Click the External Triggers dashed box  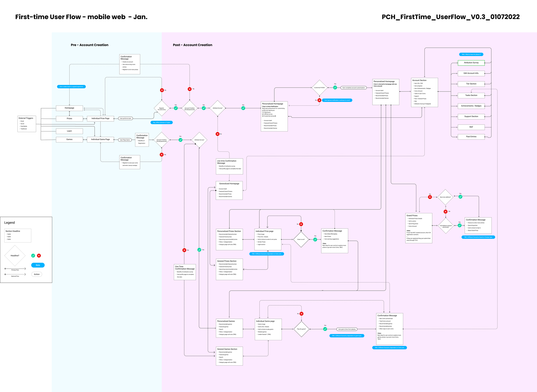27,124
